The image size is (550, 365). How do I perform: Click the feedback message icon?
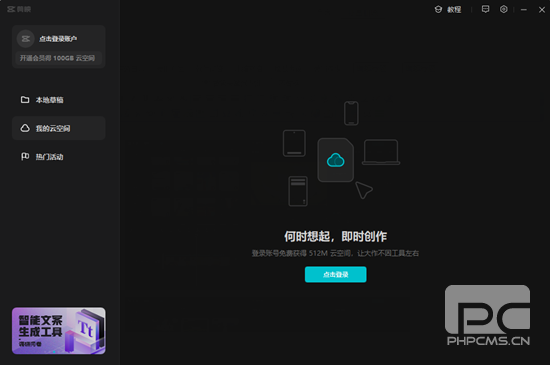485,9
